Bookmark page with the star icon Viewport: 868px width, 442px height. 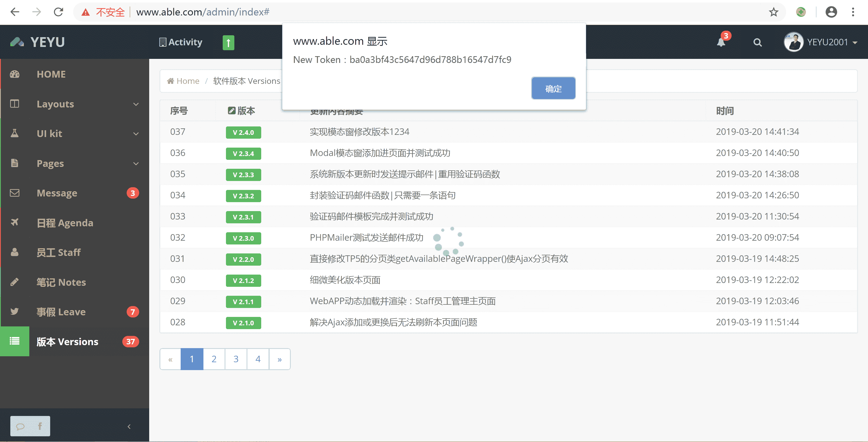tap(773, 12)
